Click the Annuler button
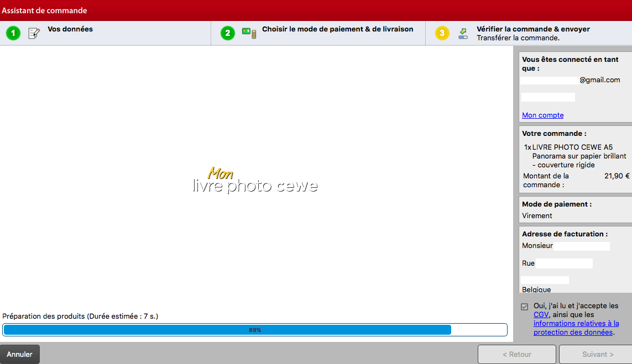 pos(20,355)
